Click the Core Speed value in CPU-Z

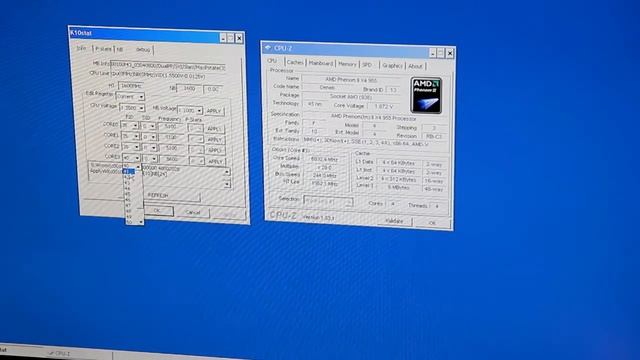coord(324,159)
